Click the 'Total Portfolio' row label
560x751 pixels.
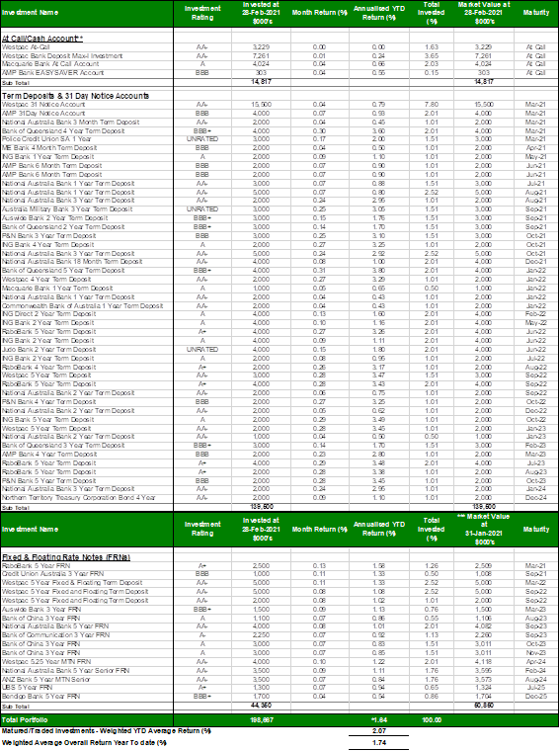[x=25, y=720]
